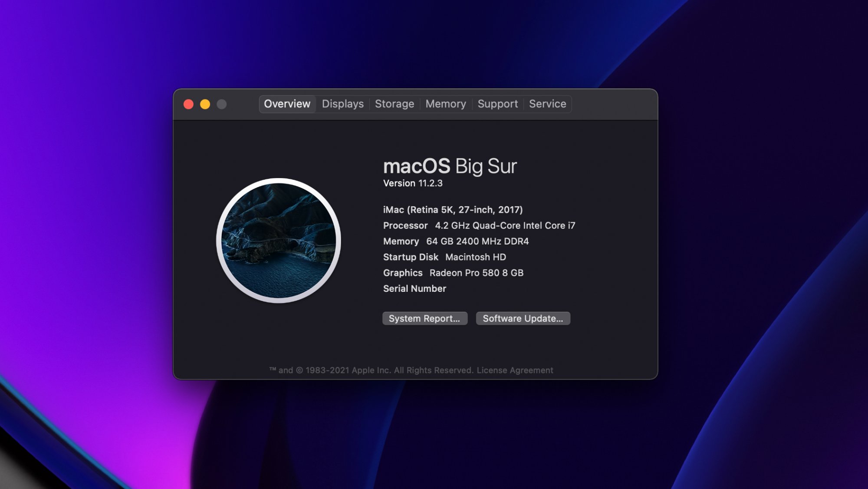Click the Version 11.2.3 text

412,183
